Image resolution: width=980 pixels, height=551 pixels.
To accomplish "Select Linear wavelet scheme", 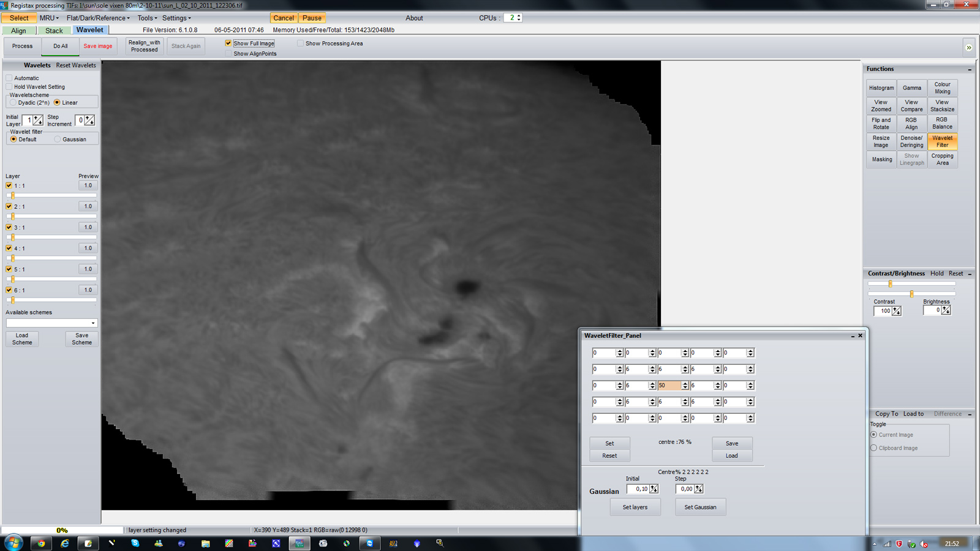I will 57,102.
